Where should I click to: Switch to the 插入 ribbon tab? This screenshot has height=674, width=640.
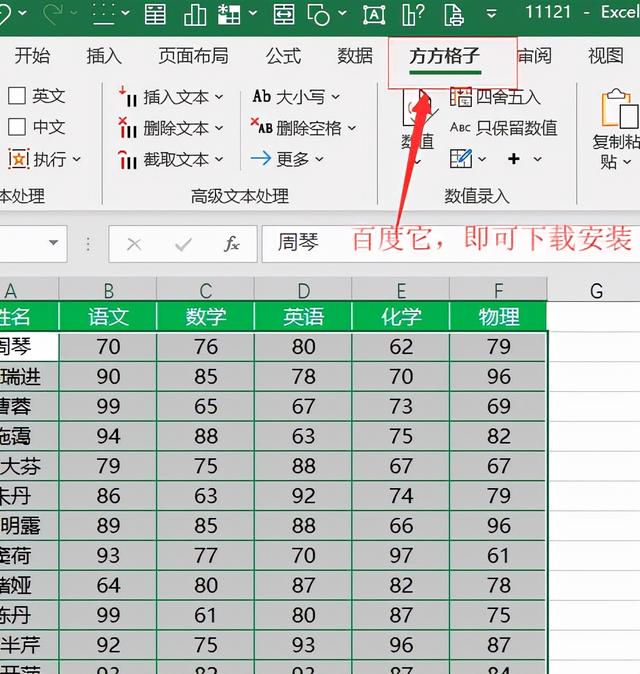(x=104, y=56)
